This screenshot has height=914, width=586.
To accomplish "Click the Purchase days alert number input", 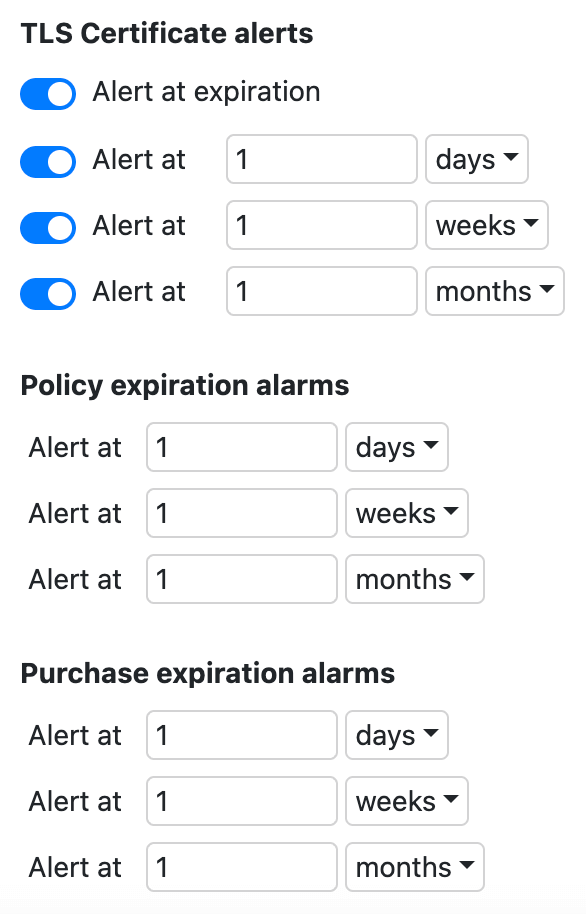I will (x=241, y=735).
